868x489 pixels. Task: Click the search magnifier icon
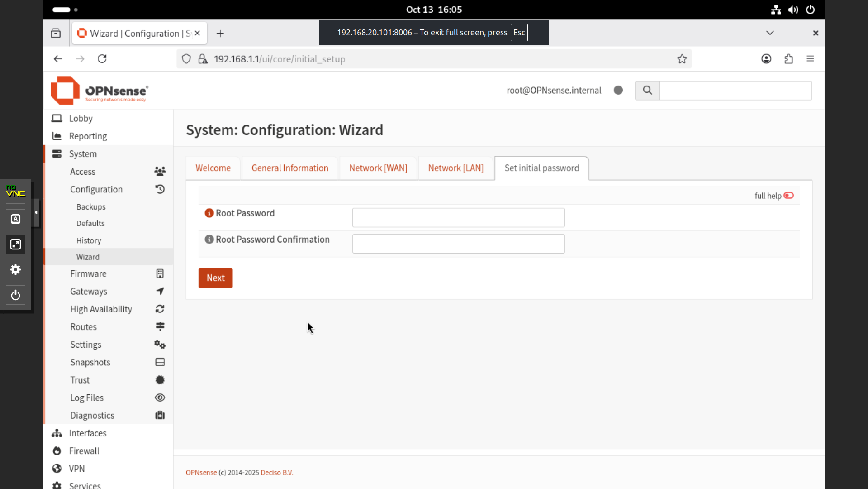pos(647,91)
